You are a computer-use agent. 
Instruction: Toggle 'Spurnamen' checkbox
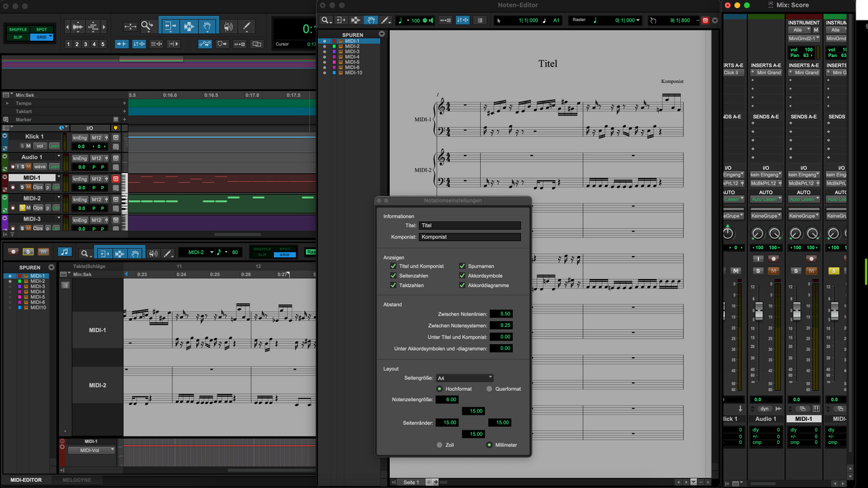click(462, 266)
